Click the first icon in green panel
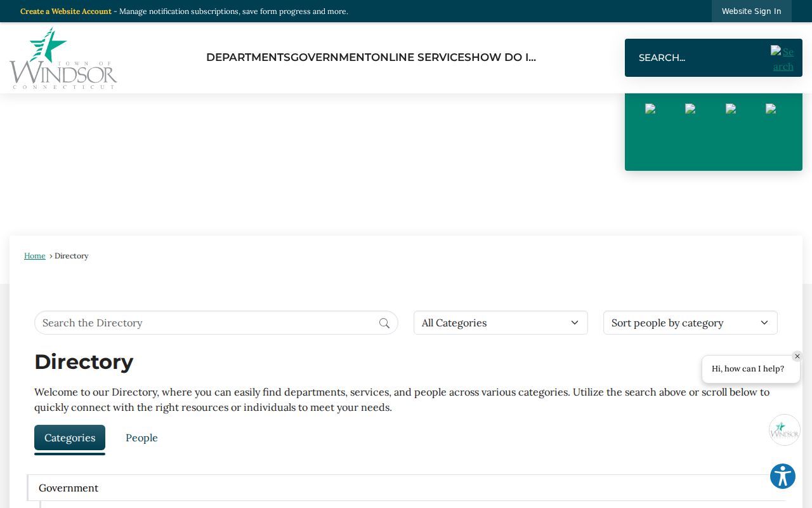This screenshot has width=812, height=508. [x=650, y=109]
